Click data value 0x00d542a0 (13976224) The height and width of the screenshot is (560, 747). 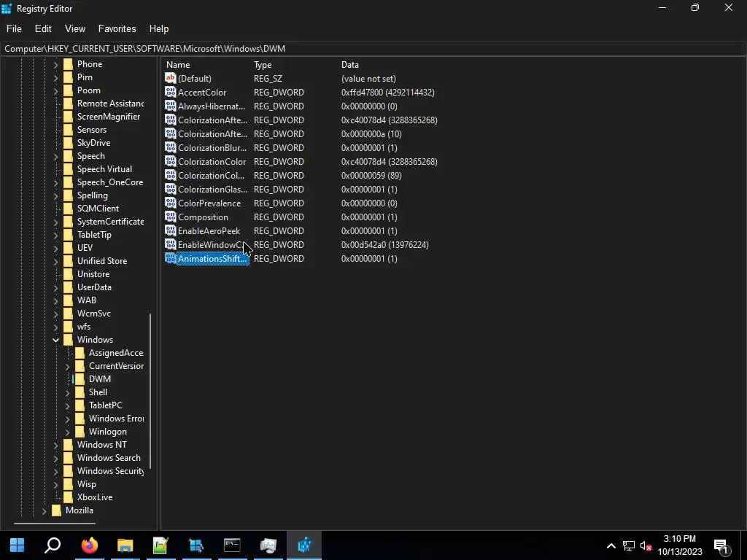[385, 245]
